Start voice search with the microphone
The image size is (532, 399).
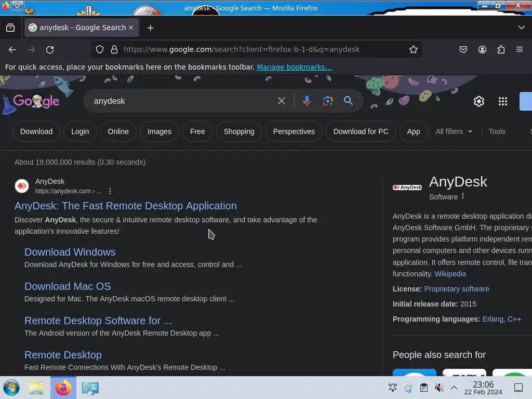(307, 101)
